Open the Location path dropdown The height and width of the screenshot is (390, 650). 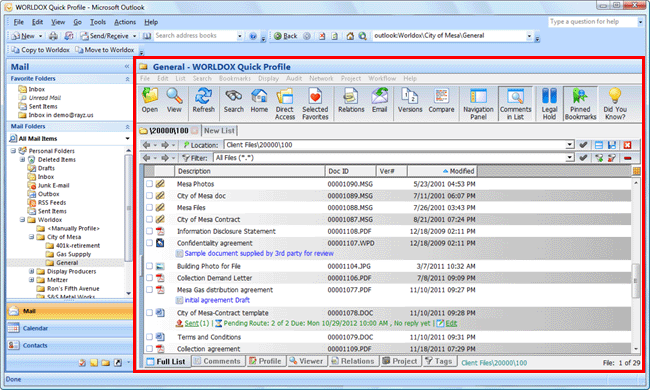click(x=570, y=145)
